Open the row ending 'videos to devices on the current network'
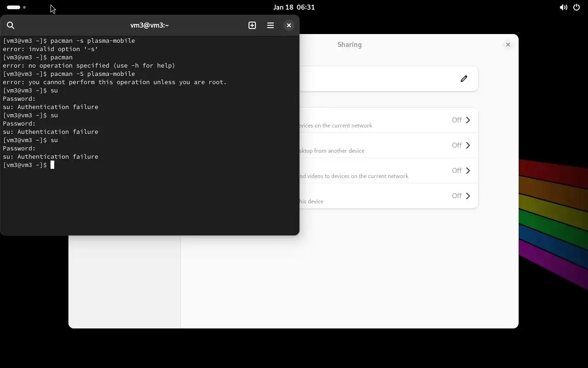 pos(389,171)
